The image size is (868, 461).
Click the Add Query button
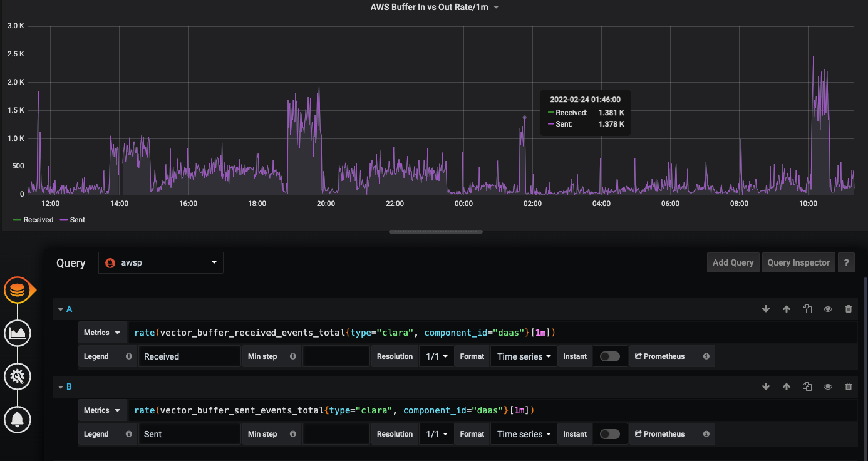pyautogui.click(x=733, y=262)
